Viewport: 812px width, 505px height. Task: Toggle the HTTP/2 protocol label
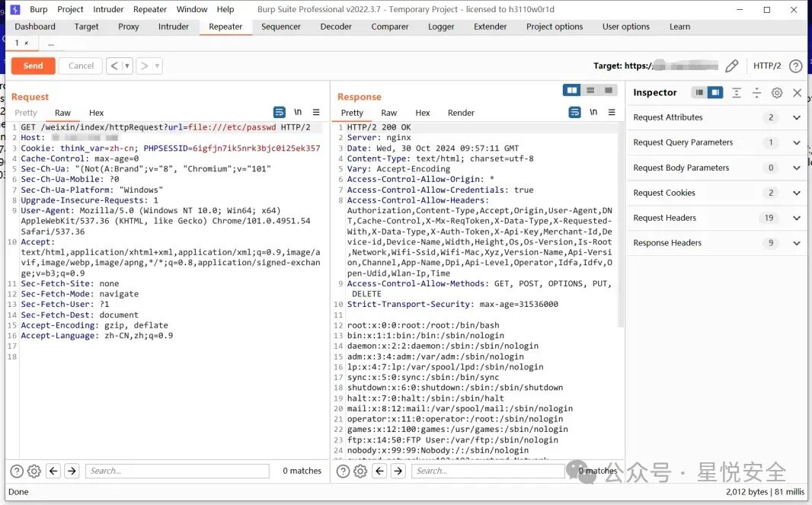(x=767, y=66)
